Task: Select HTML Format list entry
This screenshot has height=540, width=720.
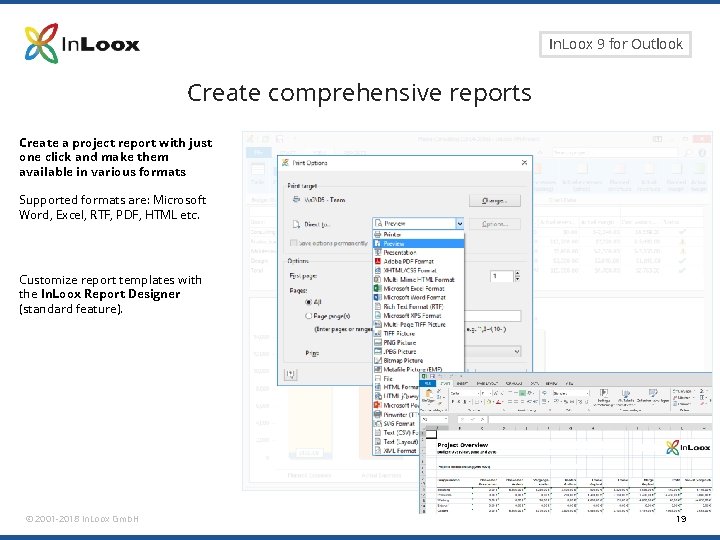Action: [396, 388]
